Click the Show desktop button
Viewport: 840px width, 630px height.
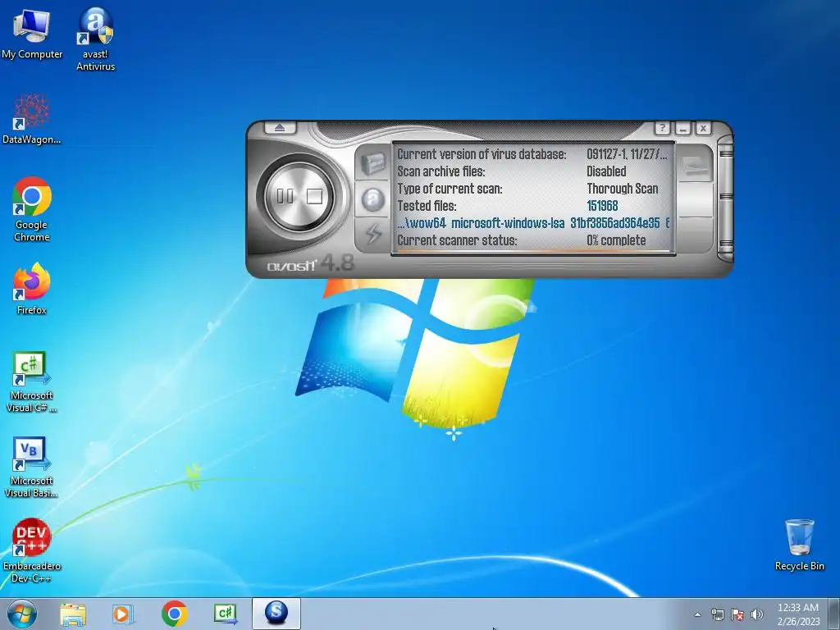tap(834, 614)
